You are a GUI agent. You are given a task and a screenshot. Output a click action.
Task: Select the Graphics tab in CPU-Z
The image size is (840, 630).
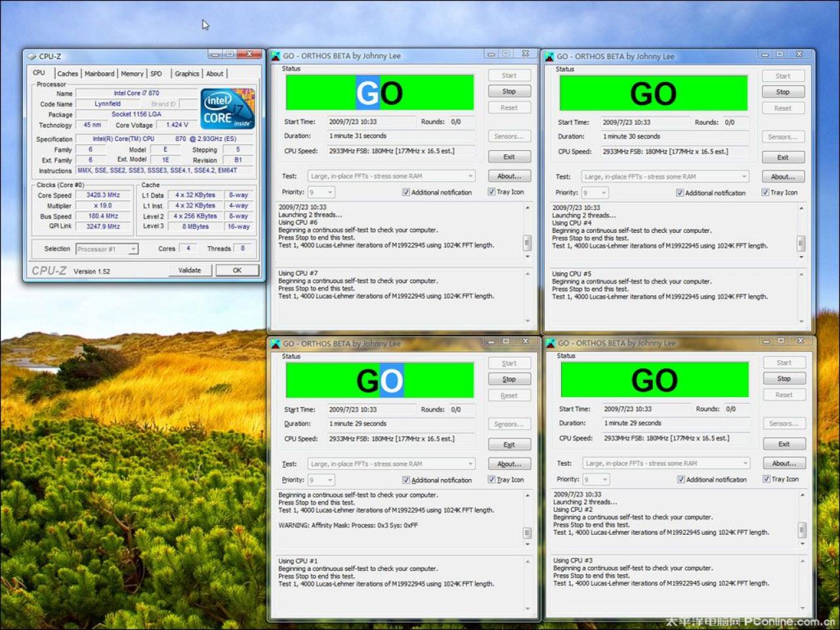187,73
